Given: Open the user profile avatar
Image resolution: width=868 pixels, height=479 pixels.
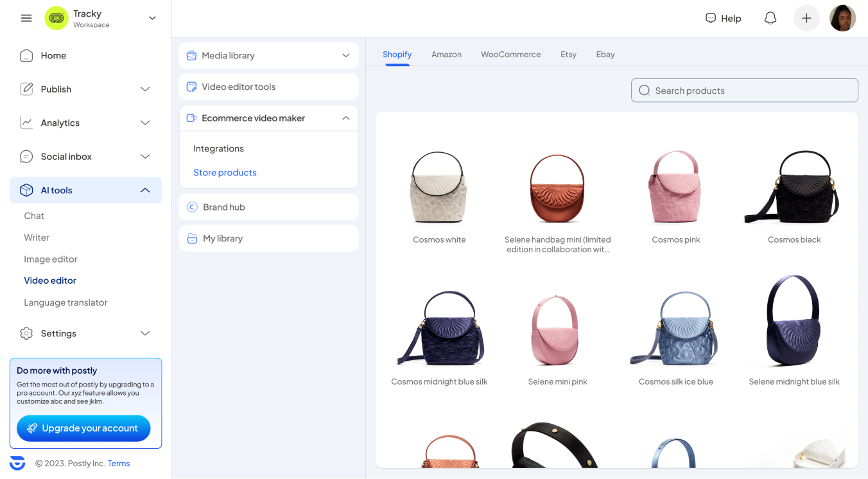Looking at the screenshot, I should click(x=842, y=18).
